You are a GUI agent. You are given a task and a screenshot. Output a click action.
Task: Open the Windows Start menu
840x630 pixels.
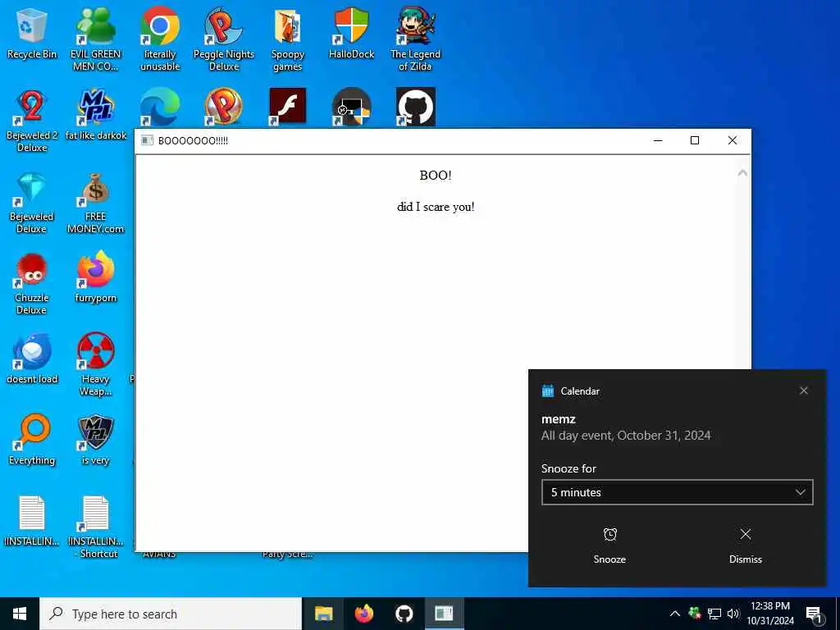tap(20, 614)
